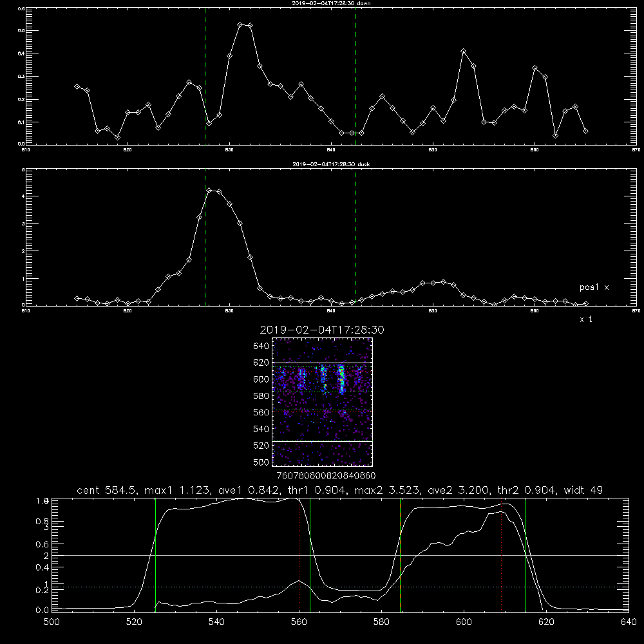This screenshot has width=644, height=644.
Task: Click the spectrogram x-axis numbers '760780800820840860'
Action: pyautogui.click(x=326, y=475)
